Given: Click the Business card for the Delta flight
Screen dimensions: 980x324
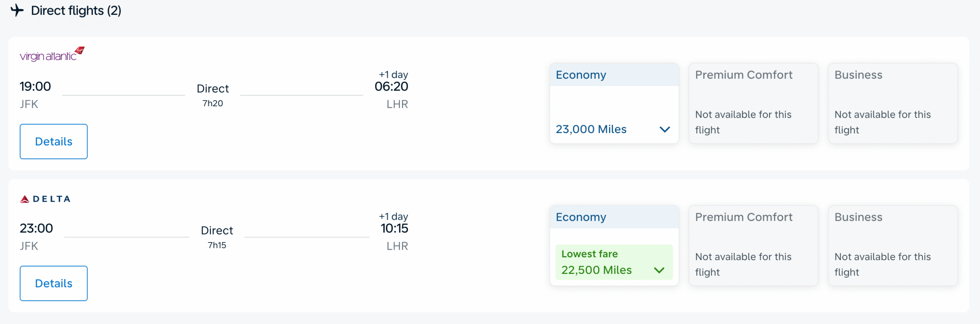Looking at the screenshot, I should pyautogui.click(x=893, y=246).
